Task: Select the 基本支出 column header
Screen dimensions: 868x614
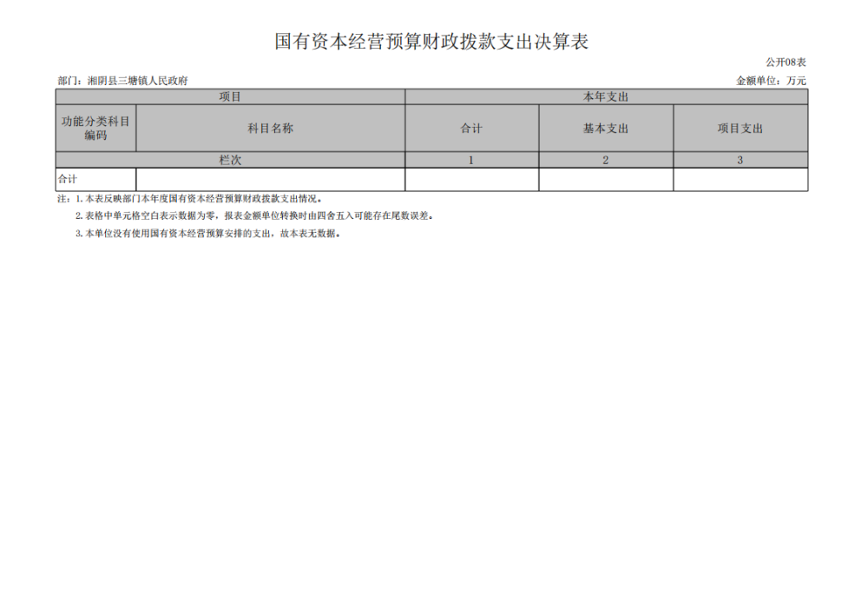Action: [606, 129]
